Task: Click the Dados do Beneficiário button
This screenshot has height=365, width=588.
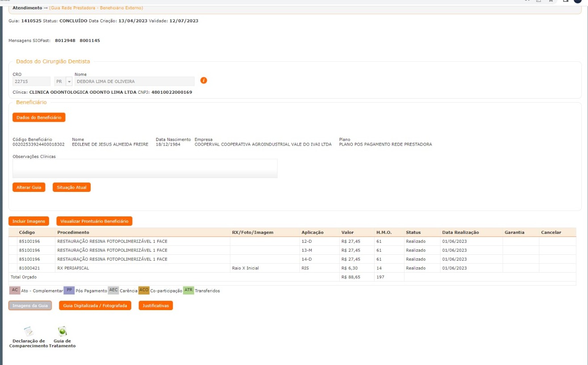Action: pyautogui.click(x=39, y=117)
